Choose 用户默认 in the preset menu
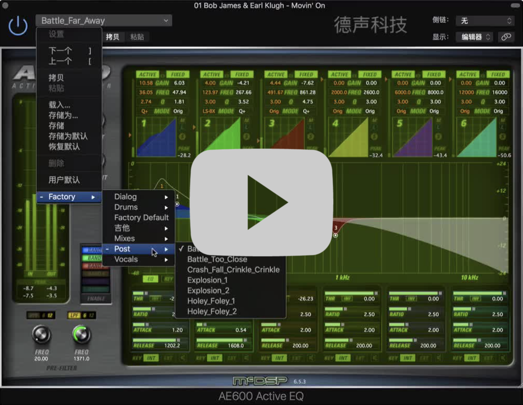 tap(69, 180)
